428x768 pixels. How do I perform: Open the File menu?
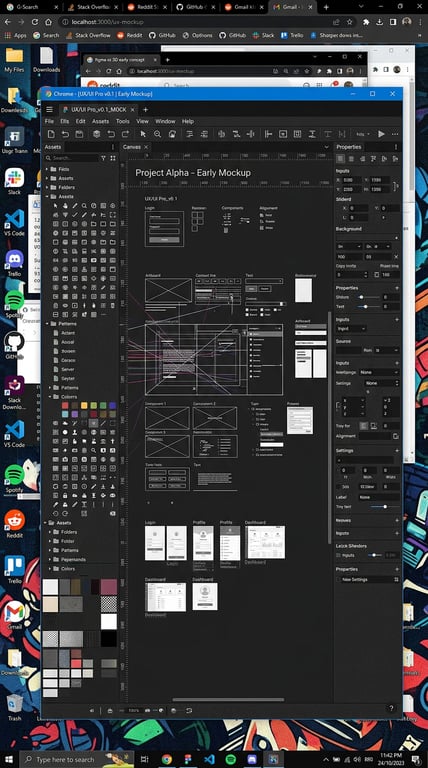[49, 121]
